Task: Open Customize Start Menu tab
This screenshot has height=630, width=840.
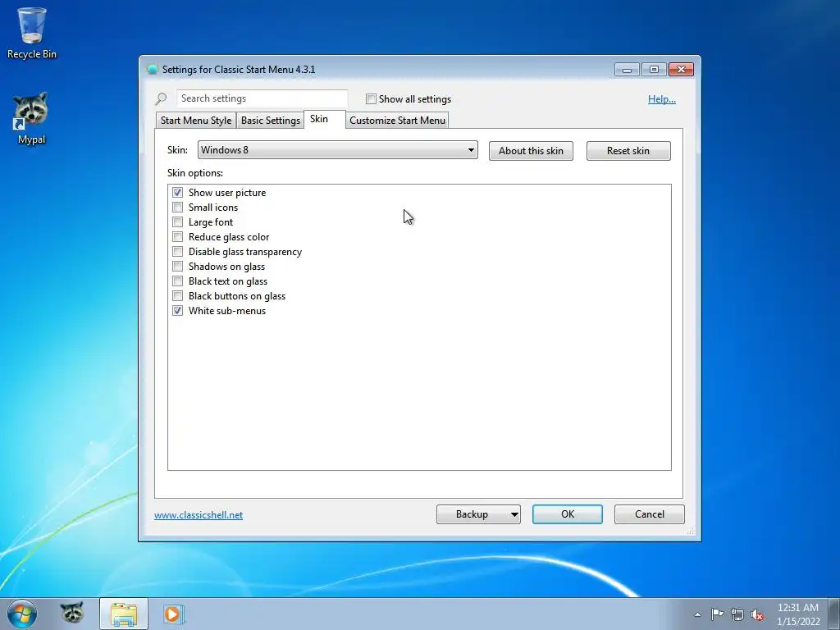Action: (x=397, y=121)
